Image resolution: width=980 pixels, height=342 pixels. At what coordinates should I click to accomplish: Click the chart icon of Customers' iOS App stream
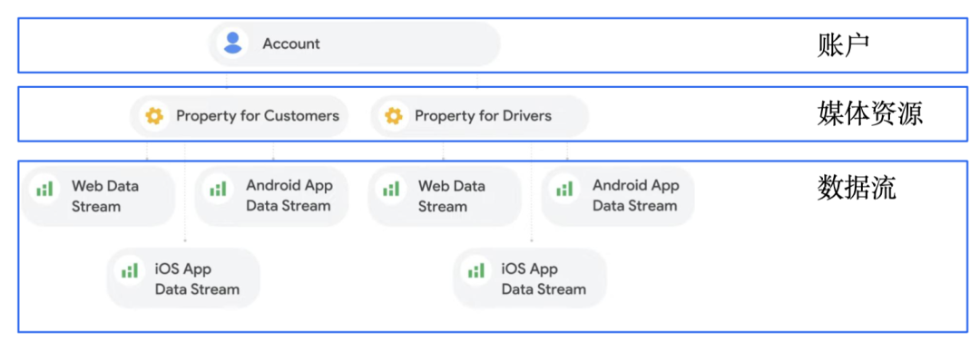coord(130,270)
